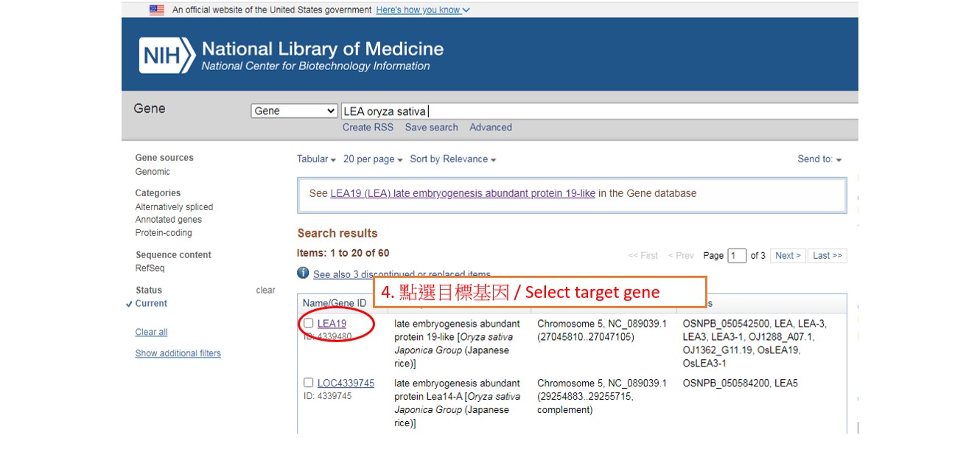The image size is (980, 472).
Task: Click the blue info icon
Action: pos(303,273)
